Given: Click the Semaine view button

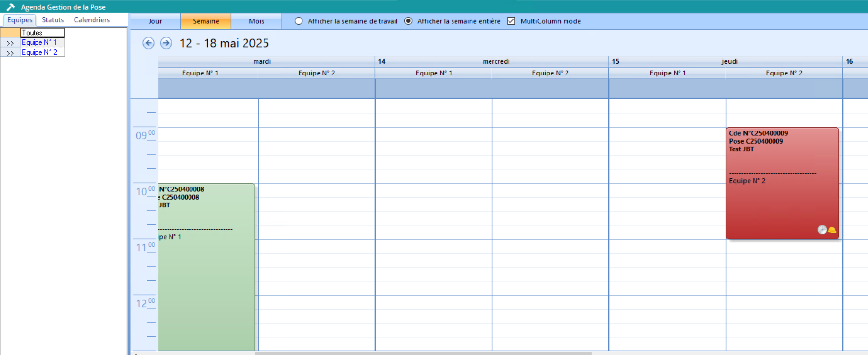Looking at the screenshot, I should (x=206, y=21).
